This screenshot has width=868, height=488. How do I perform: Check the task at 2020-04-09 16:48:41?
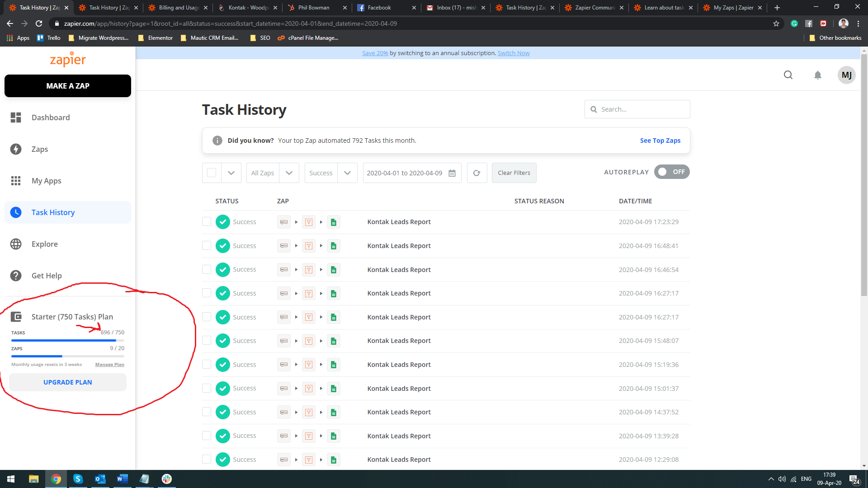pyautogui.click(x=207, y=245)
